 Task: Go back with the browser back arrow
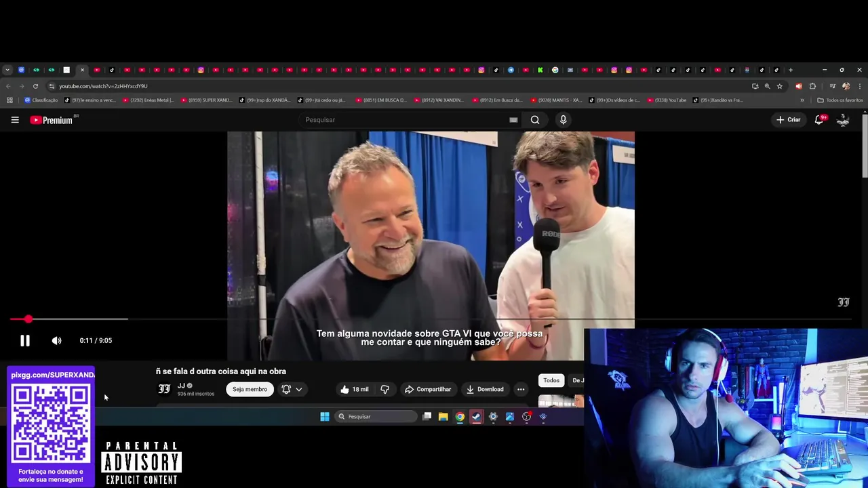(x=8, y=86)
